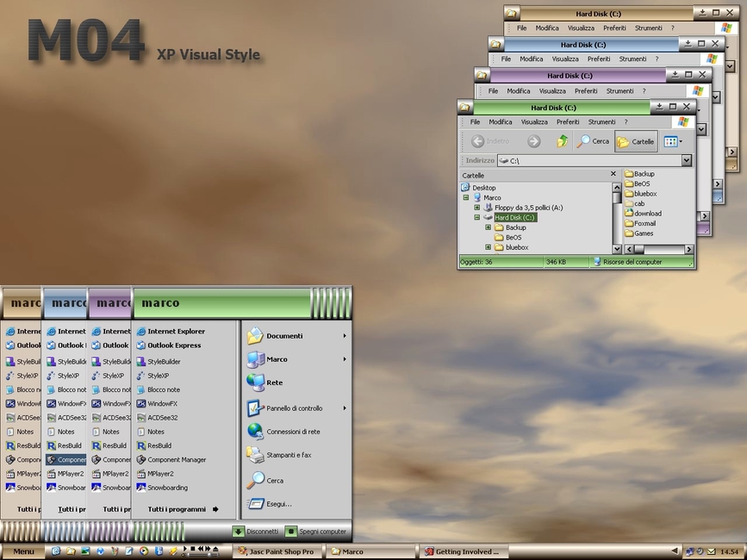Click the forward arrow in Explorer toolbar
The image size is (747, 560).
pos(533,141)
